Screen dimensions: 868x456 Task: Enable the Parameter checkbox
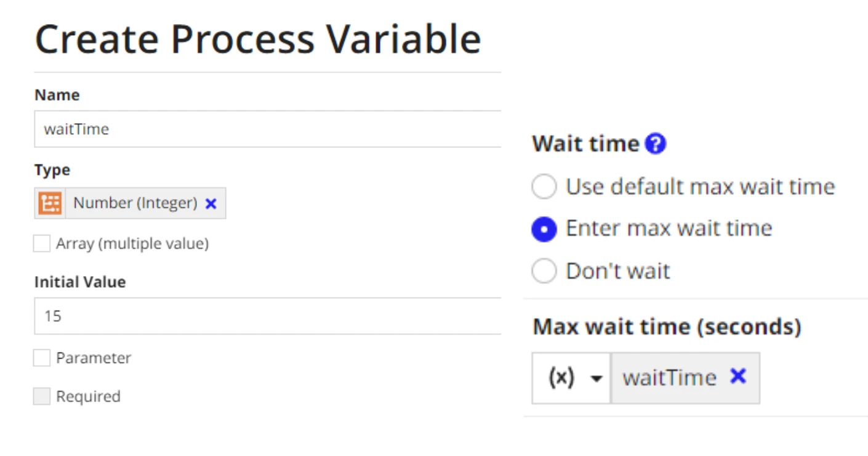pyautogui.click(x=42, y=358)
